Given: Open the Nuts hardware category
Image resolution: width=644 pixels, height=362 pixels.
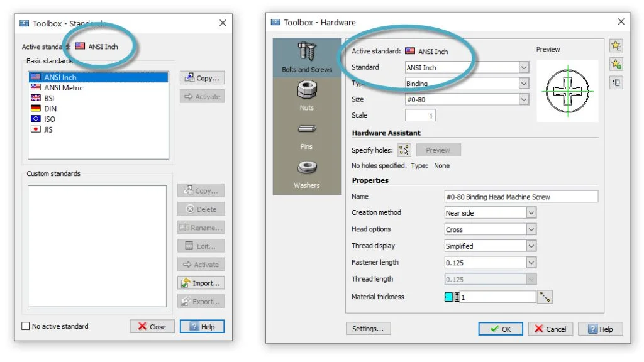Looking at the screenshot, I should point(307,96).
